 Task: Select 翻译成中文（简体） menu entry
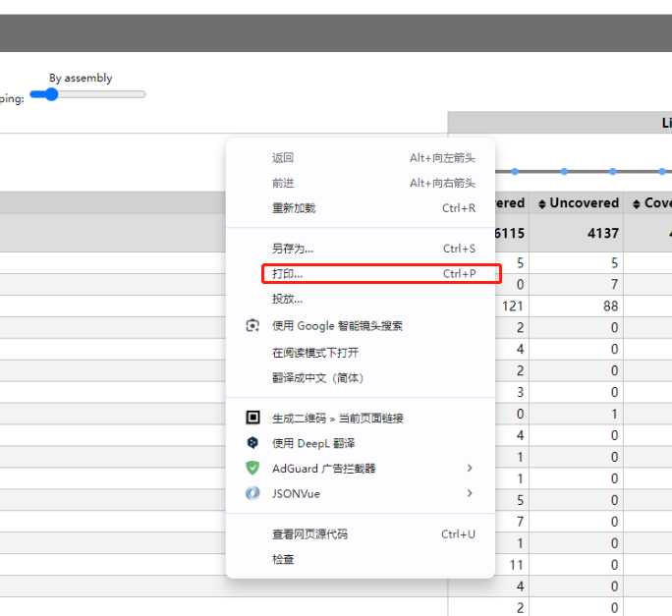pos(317,378)
